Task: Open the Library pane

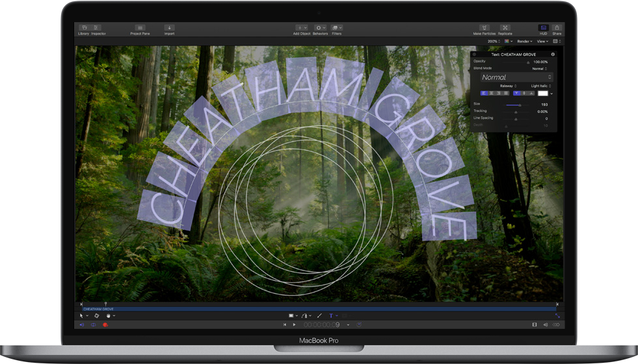Action: [x=84, y=29]
